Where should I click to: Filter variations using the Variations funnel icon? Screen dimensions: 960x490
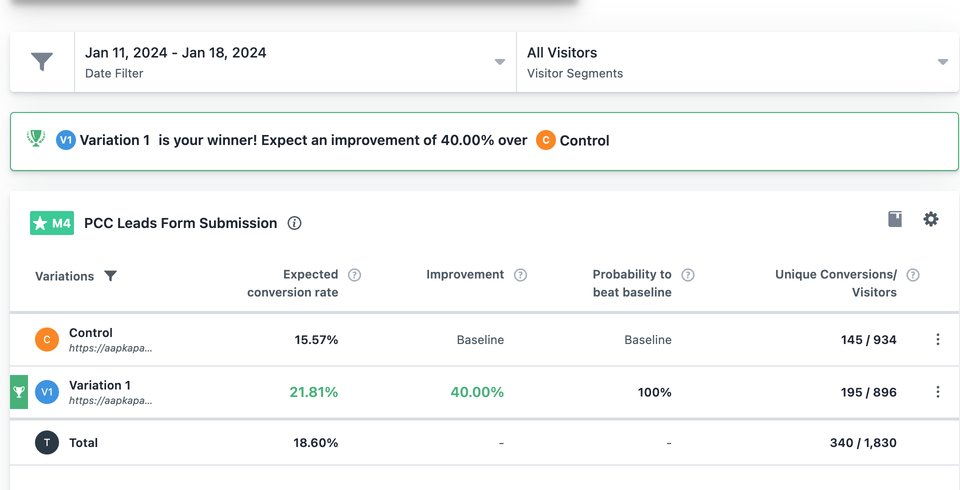pyautogui.click(x=111, y=276)
